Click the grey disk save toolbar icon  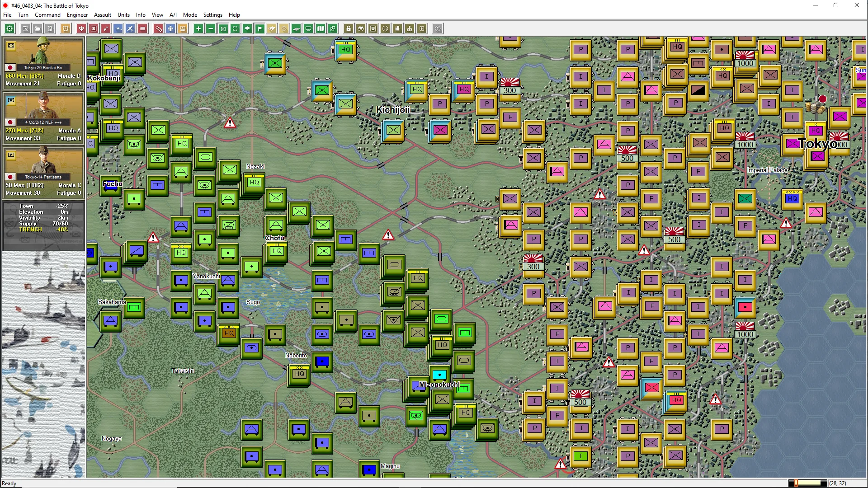(50, 28)
